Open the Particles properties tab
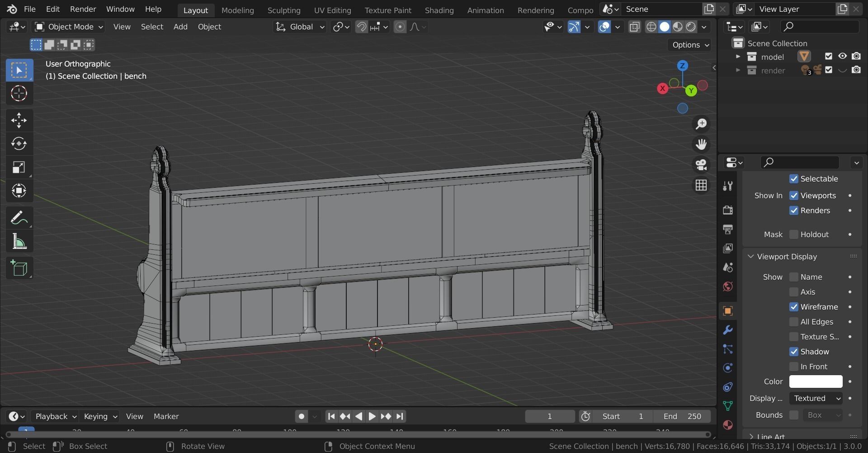The width and height of the screenshot is (868, 453). tap(728, 349)
